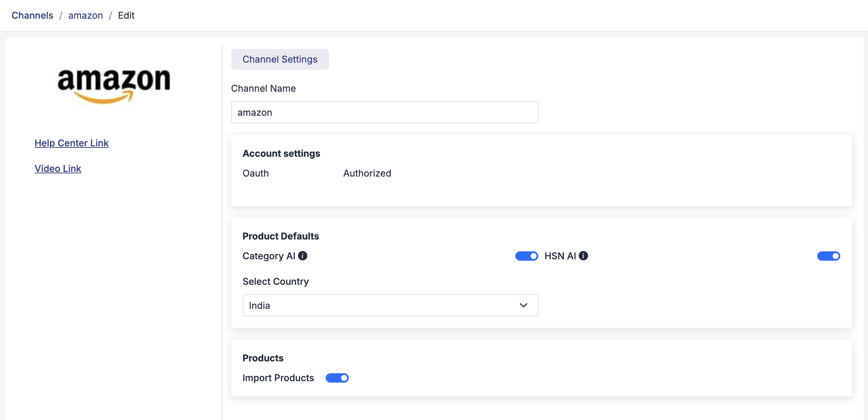Viewport: 868px width, 420px height.
Task: Open the Select Country dropdown
Action: pos(390,305)
